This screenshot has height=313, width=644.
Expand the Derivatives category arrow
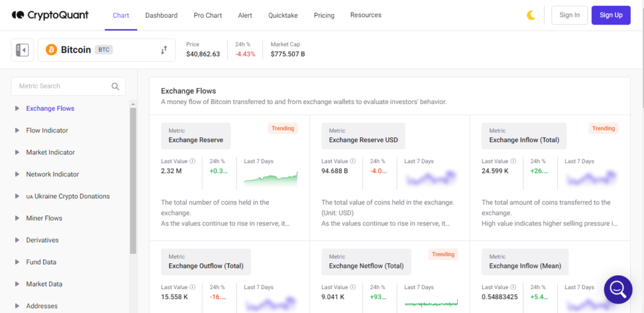(x=17, y=240)
